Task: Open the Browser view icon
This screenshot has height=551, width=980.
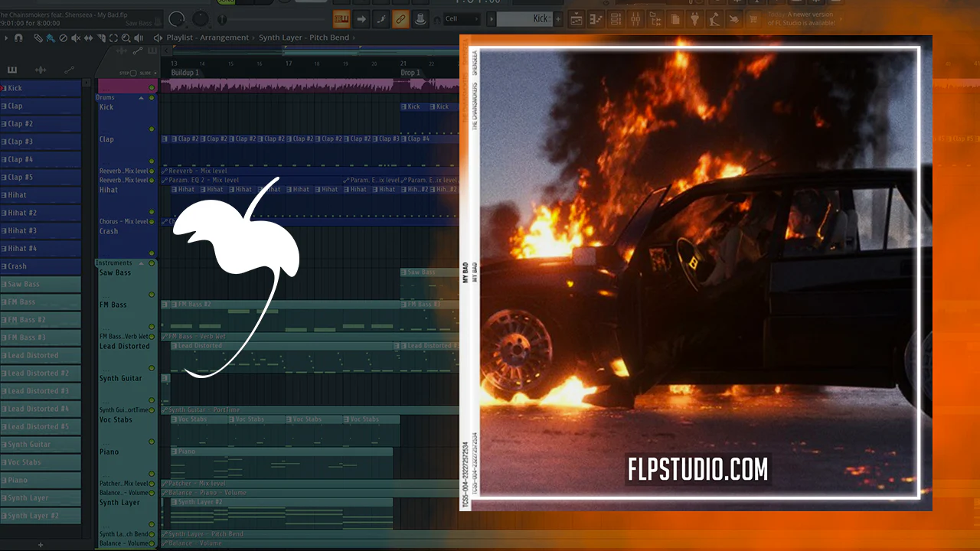Action: pyautogui.click(x=656, y=18)
